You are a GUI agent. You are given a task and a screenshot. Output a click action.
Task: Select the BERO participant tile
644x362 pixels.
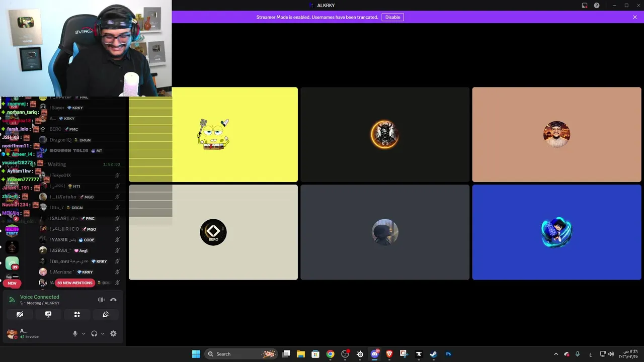tap(213, 232)
